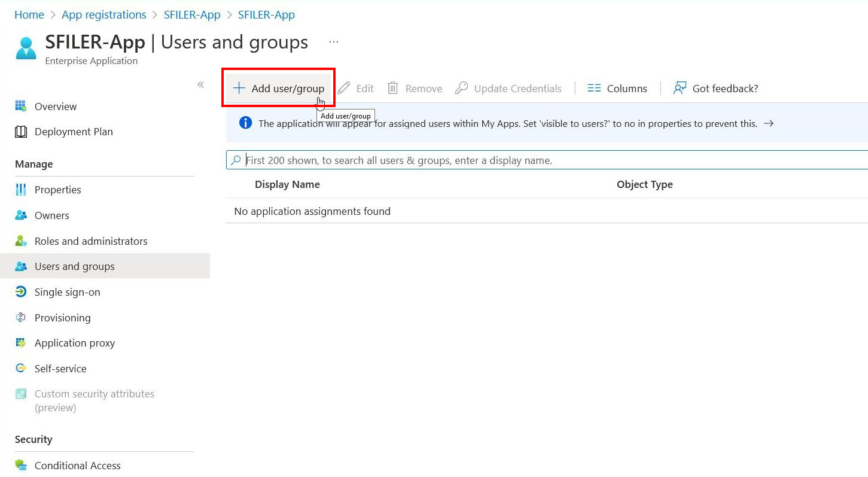Click Update Credentials label

point(517,89)
